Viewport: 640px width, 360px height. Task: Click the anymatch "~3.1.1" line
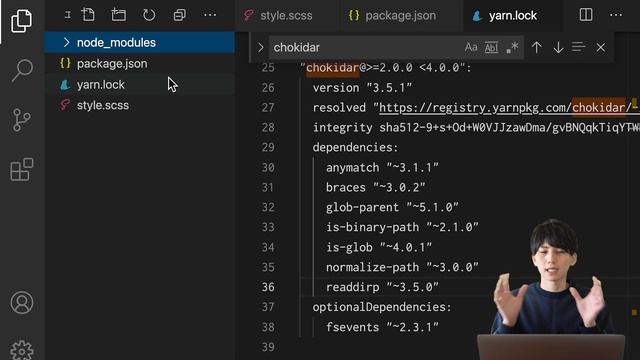point(382,167)
